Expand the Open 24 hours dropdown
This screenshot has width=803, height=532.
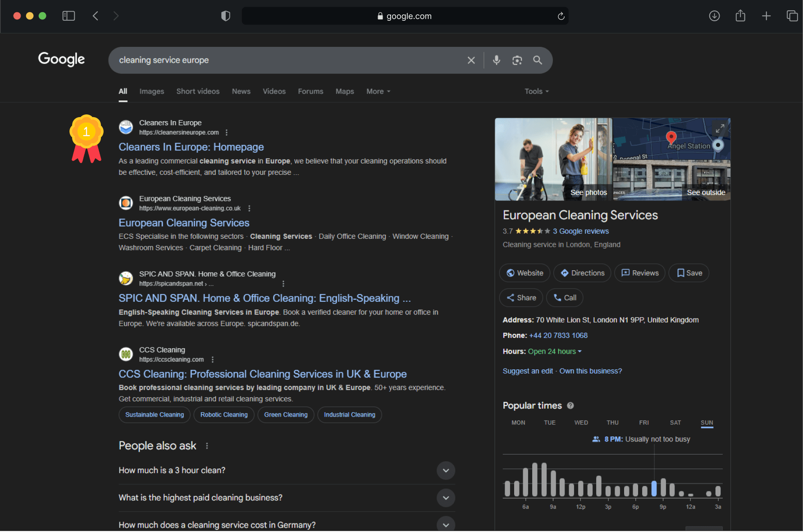555,351
